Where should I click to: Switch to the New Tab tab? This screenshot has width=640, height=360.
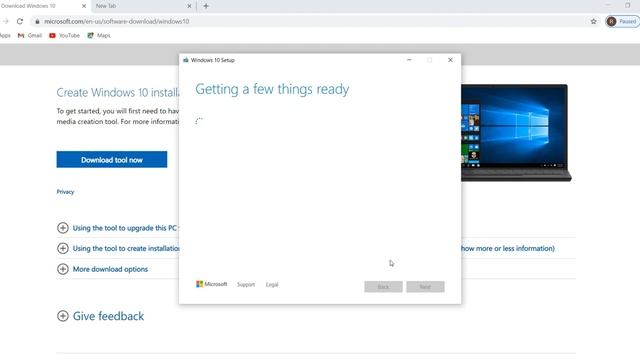click(143, 6)
